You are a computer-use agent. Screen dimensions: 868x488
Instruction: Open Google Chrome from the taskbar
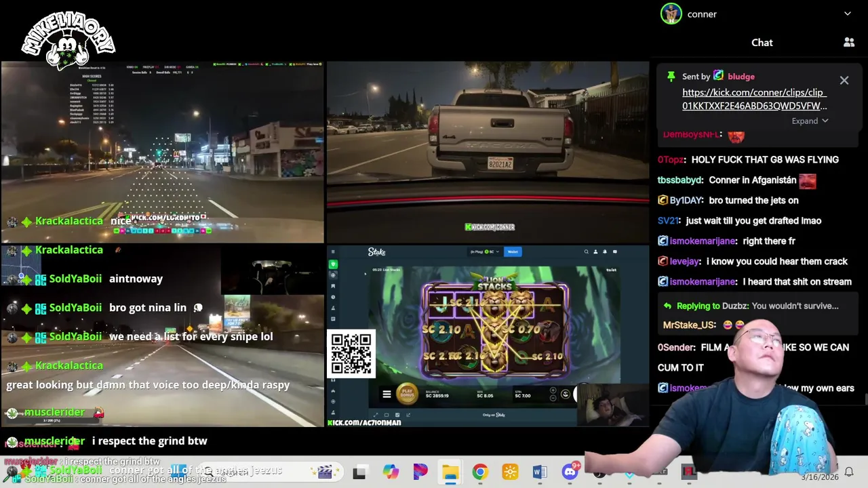click(479, 472)
